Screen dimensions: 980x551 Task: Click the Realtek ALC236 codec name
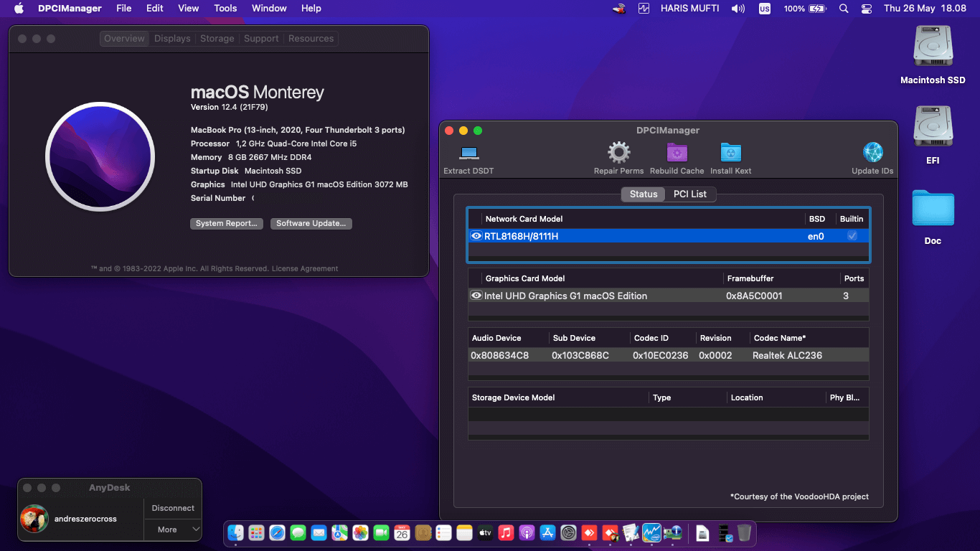point(787,355)
